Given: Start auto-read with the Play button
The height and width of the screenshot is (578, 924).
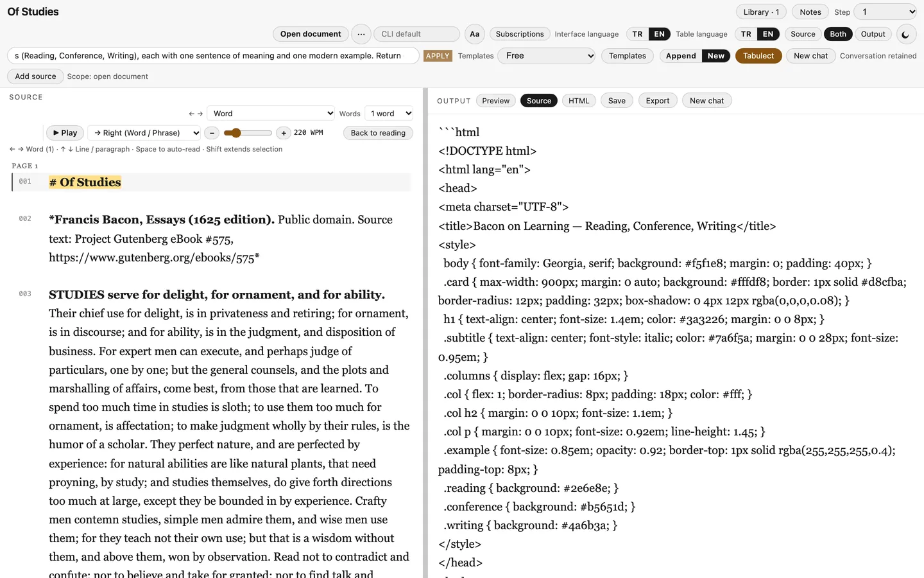Looking at the screenshot, I should 65,133.
